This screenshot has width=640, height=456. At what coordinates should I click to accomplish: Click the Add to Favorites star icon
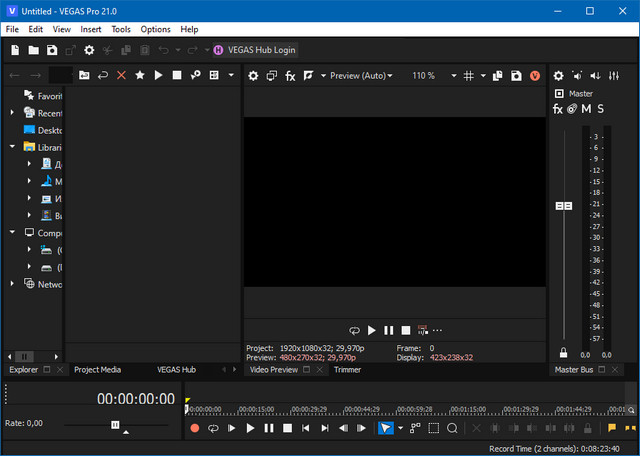[x=139, y=75]
